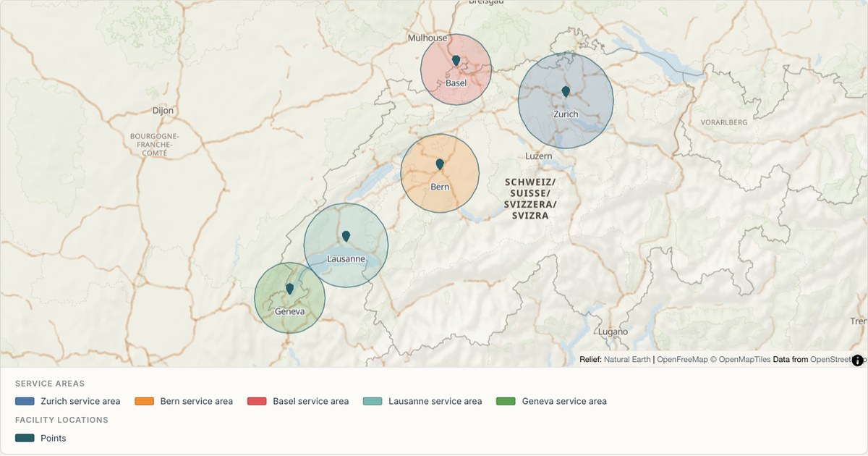Click the Zurich facility location pin

click(566, 92)
